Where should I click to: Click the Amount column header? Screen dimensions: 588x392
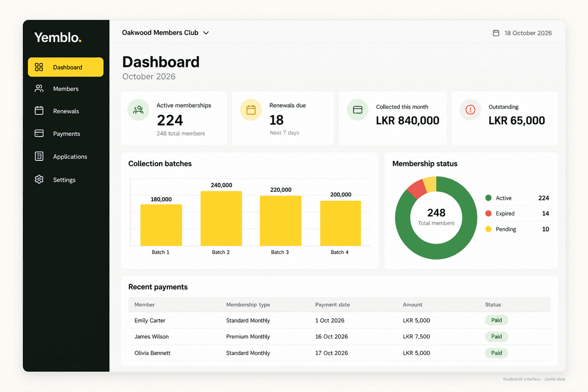(413, 305)
